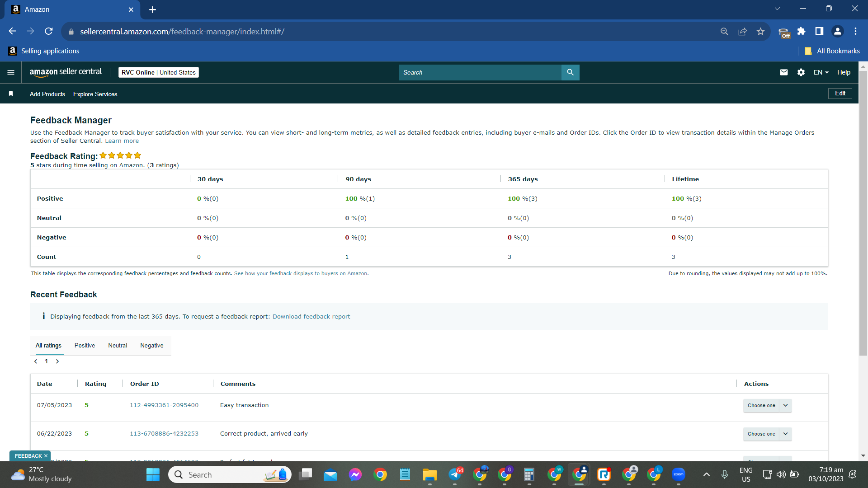Open Telegram from the taskbar

click(455, 474)
